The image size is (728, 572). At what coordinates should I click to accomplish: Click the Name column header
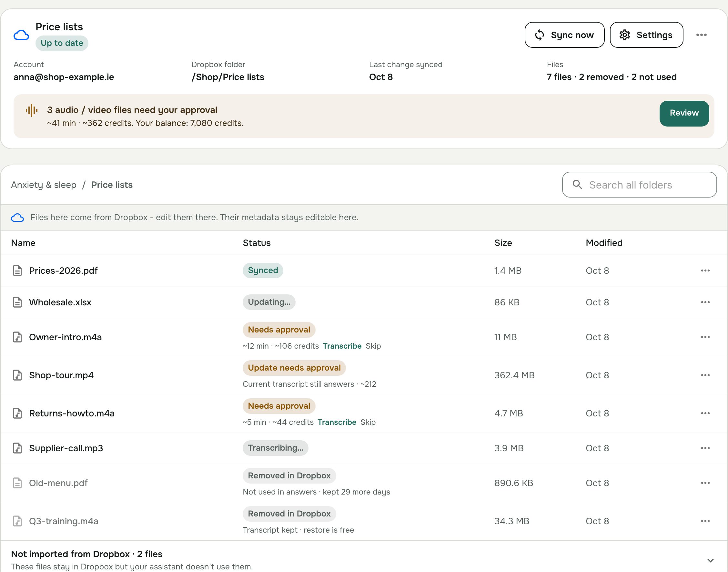[x=23, y=243]
